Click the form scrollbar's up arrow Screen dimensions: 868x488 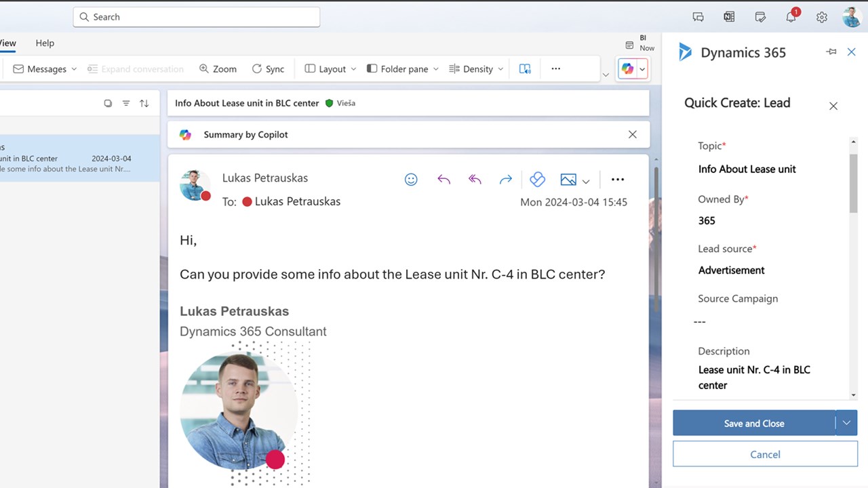[x=853, y=142]
